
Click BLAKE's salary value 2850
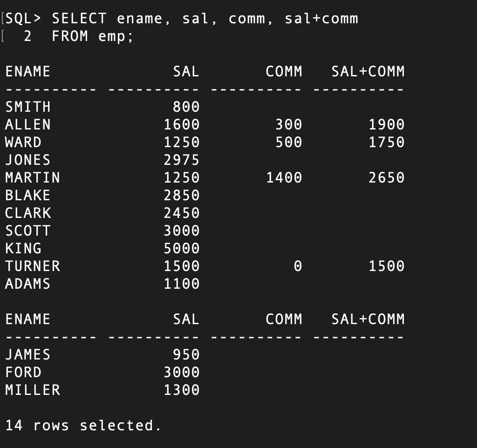pyautogui.click(x=182, y=195)
